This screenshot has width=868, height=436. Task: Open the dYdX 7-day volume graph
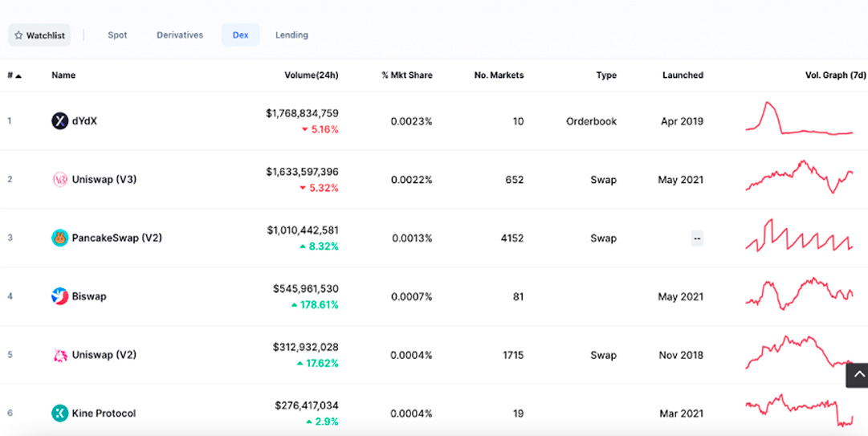pyautogui.click(x=800, y=118)
